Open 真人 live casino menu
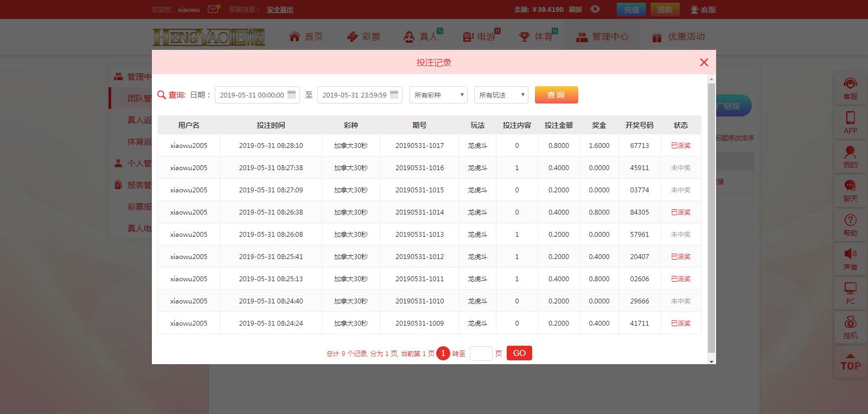This screenshot has width=868, height=414. click(422, 36)
